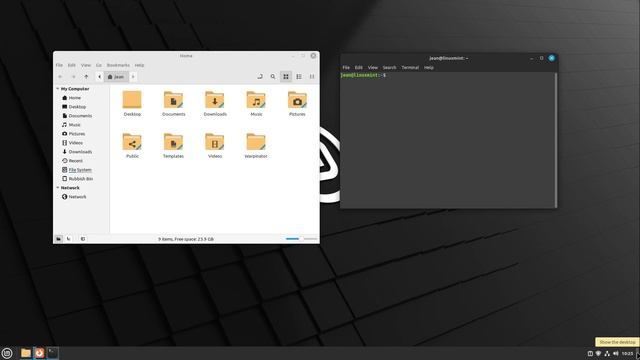Open the terminal Search menu
Screen dimensions: 640x360
click(389, 67)
